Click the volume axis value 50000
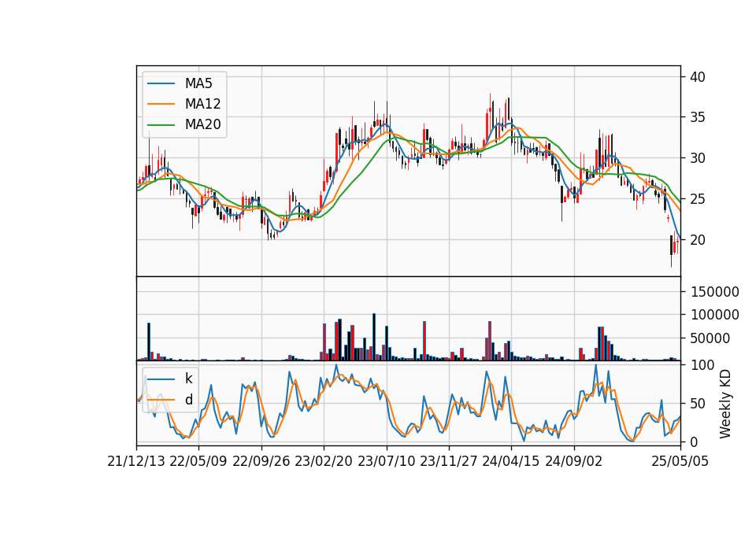756x543 pixels. [x=710, y=338]
